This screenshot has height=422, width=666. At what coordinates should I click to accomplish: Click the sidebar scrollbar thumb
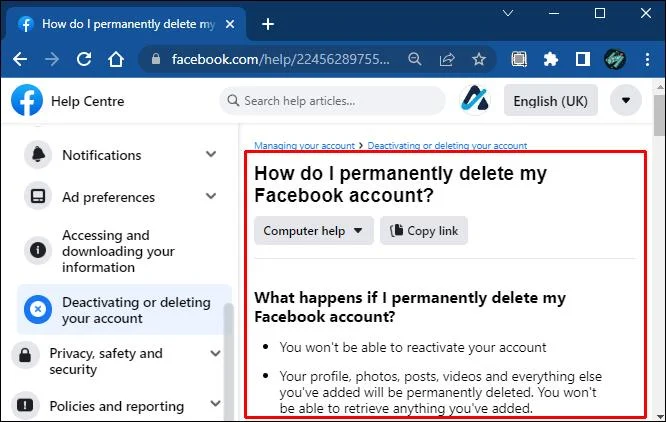(229, 361)
